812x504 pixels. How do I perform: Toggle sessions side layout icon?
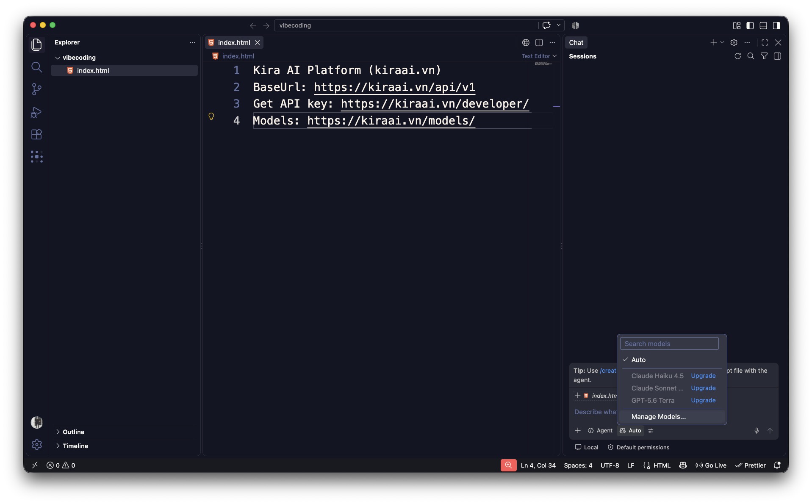(x=777, y=56)
